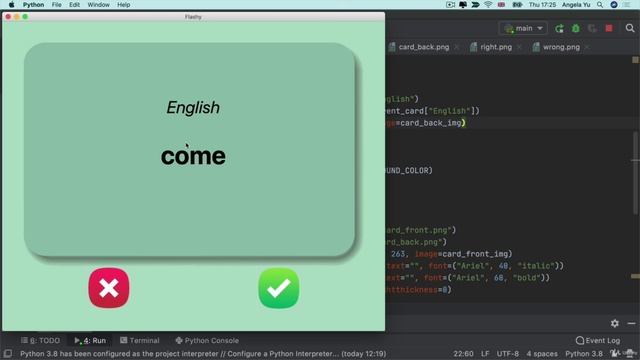Click the Search Everywhere magnifier in PyCharm
Image resolution: width=640 pixels, height=360 pixels.
point(630,28)
